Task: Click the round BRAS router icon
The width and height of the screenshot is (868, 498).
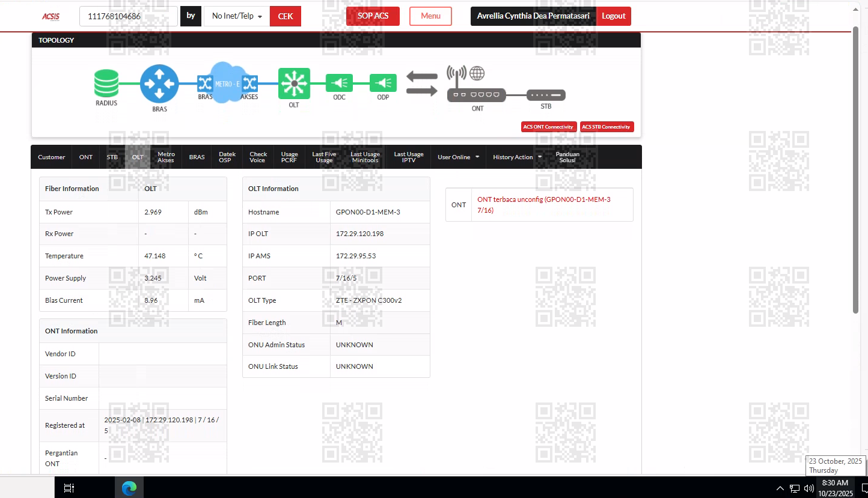Action: tap(159, 84)
